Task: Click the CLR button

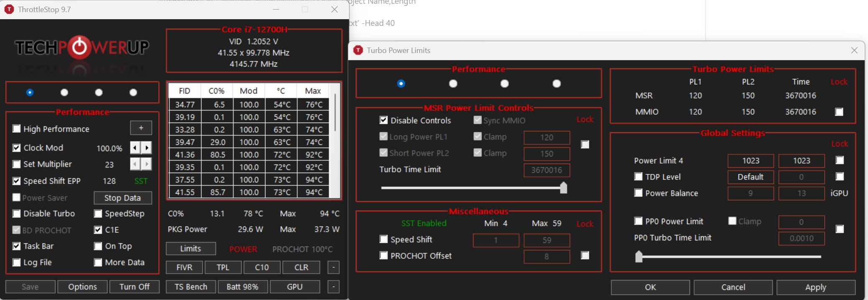Action: [x=301, y=267]
